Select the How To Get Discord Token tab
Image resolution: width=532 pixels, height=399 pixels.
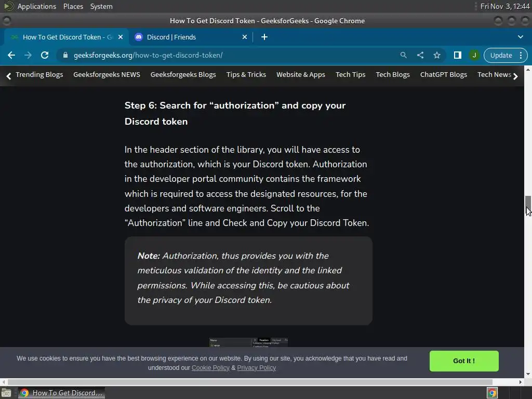point(66,37)
